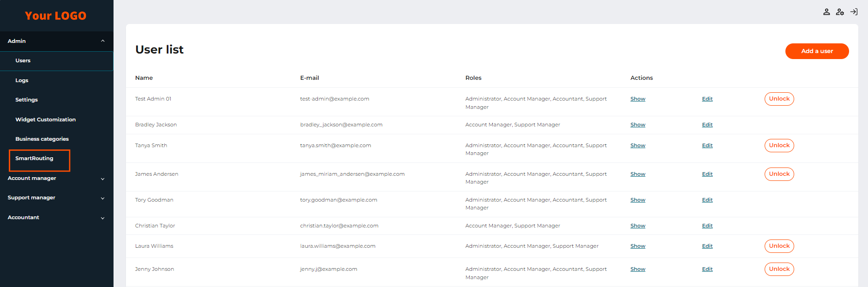Go to Logs in the Admin menu

[22, 80]
